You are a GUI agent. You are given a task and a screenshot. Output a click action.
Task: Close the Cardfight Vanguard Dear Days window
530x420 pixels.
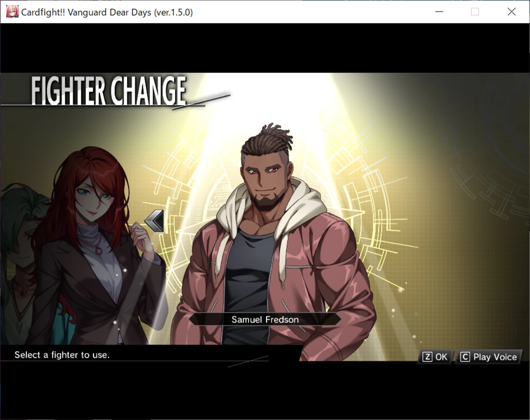511,11
